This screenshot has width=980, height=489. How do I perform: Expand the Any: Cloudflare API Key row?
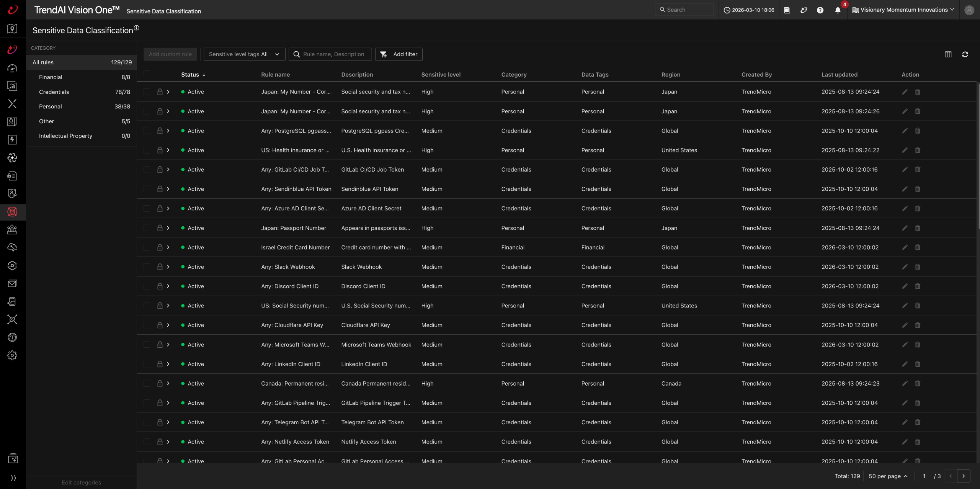click(x=168, y=325)
